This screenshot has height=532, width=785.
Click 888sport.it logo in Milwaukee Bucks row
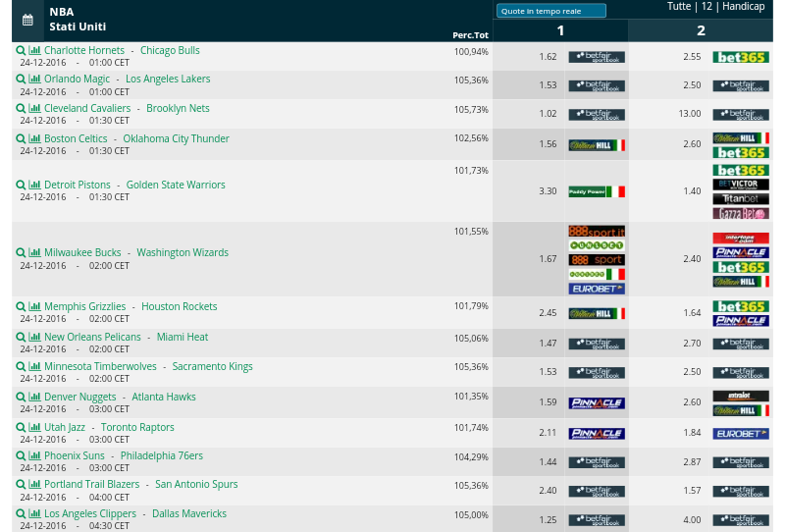[x=597, y=232]
